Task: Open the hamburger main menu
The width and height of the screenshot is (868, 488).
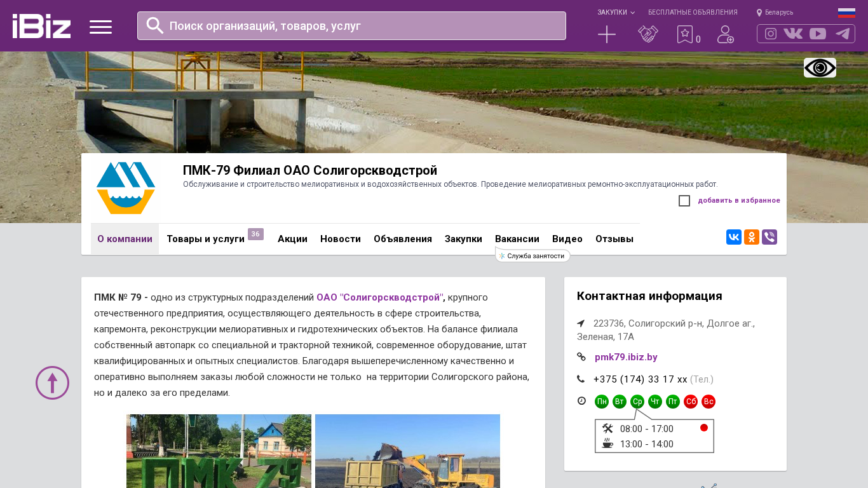Action: 100,27
